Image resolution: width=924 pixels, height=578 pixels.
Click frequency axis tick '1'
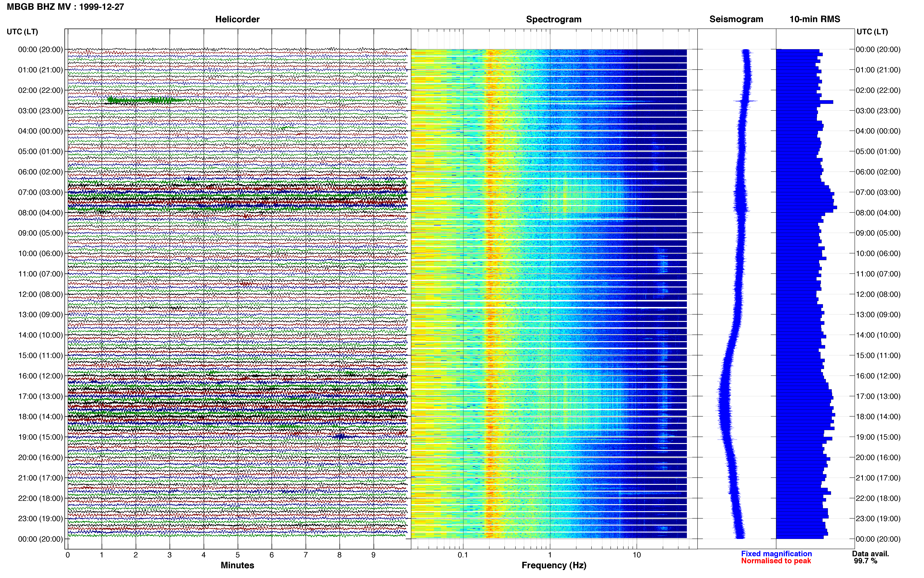550,555
